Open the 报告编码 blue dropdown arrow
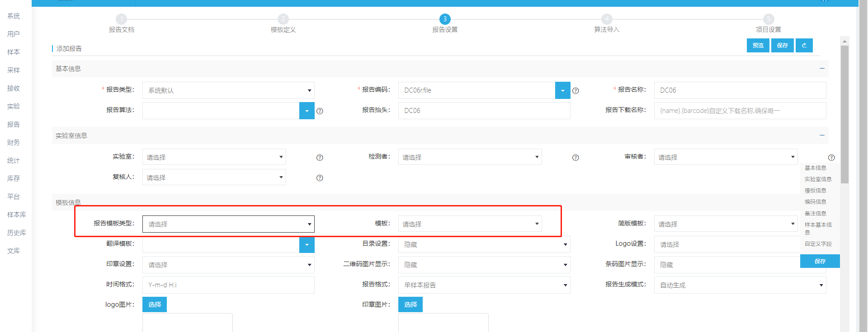This screenshot has height=332, width=868. [562, 90]
